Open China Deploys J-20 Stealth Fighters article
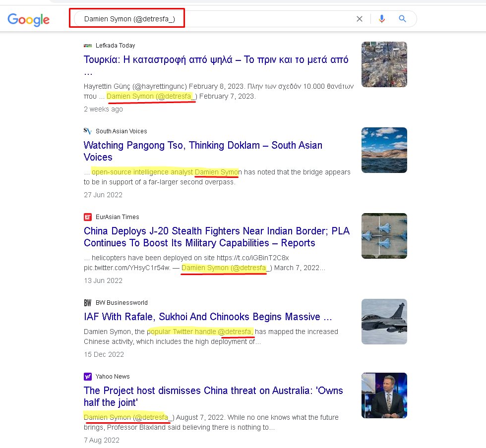486x448 pixels. click(x=217, y=237)
